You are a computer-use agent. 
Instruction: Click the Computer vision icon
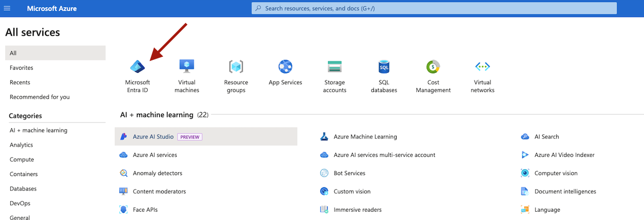click(x=525, y=173)
